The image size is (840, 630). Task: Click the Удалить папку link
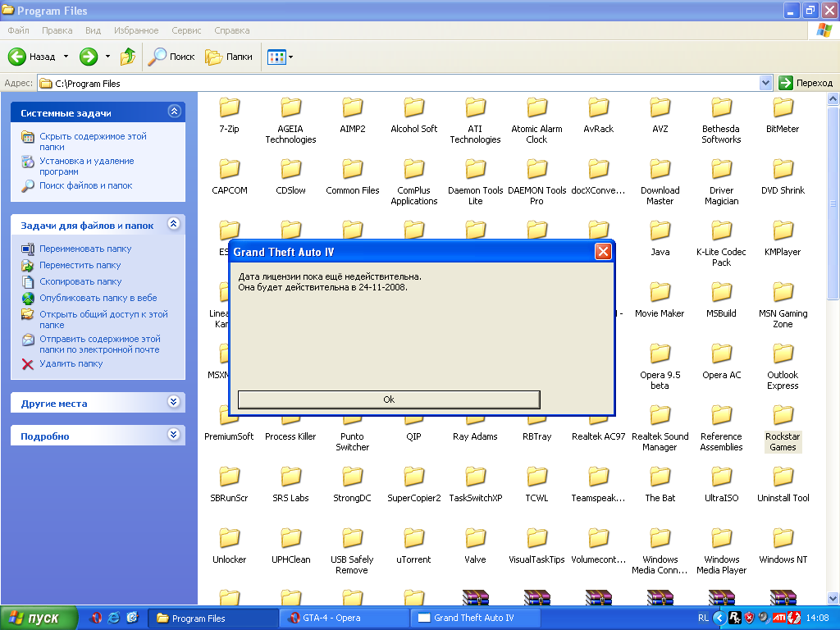coord(71,363)
